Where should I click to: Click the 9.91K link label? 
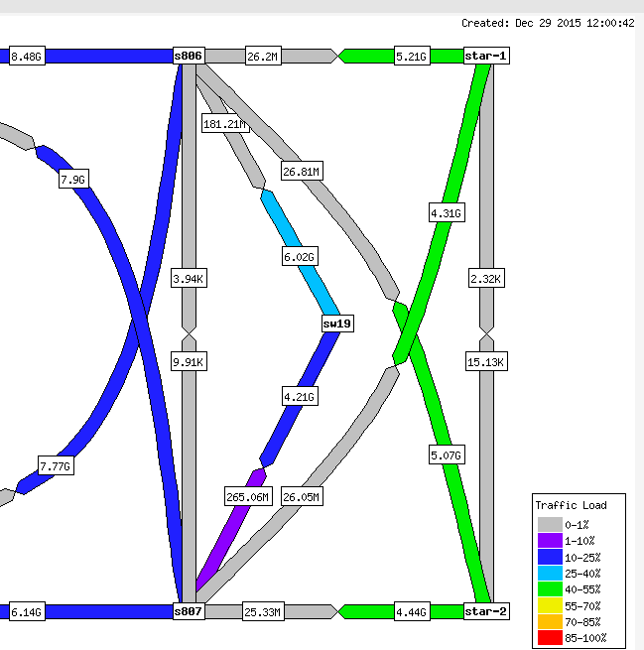point(189,361)
